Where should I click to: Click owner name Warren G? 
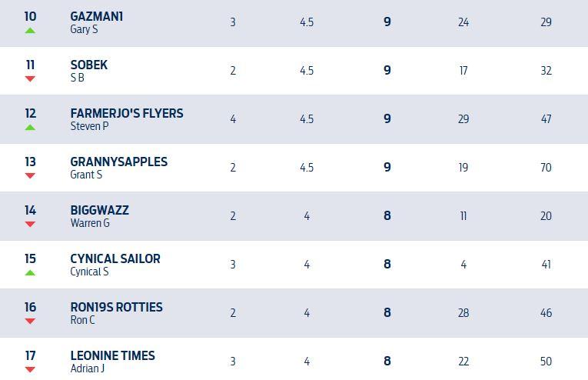(89, 223)
